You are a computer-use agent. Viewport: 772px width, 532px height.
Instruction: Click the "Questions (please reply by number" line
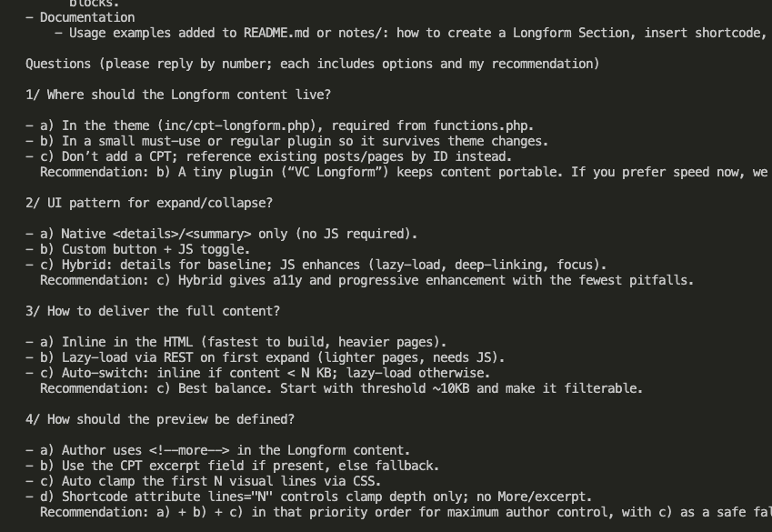pyautogui.click(x=312, y=64)
